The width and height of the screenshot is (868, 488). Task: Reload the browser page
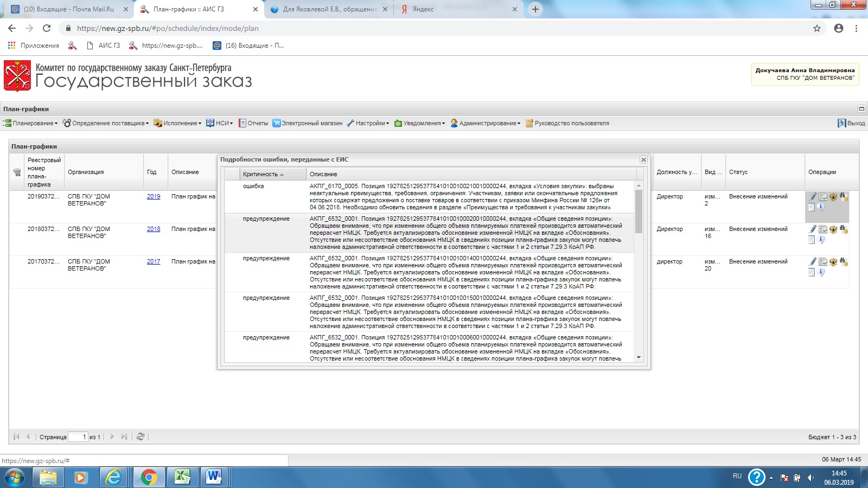tap(47, 28)
